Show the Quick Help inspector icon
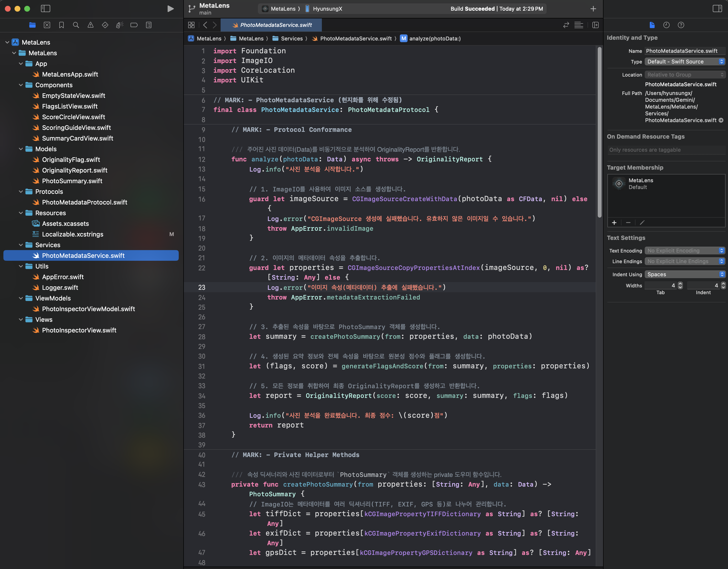Screen dimensions: 728x569 [681, 25]
